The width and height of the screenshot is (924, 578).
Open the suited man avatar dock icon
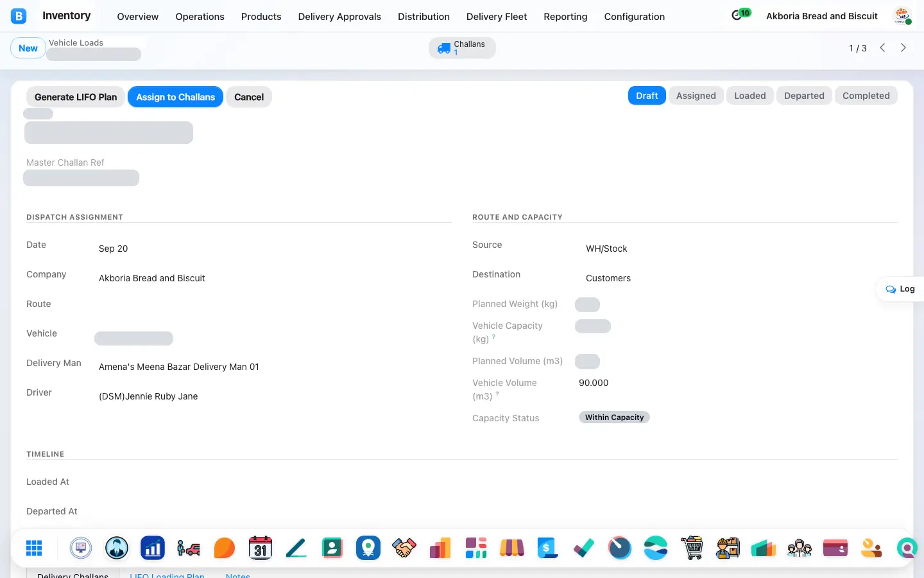point(117,548)
